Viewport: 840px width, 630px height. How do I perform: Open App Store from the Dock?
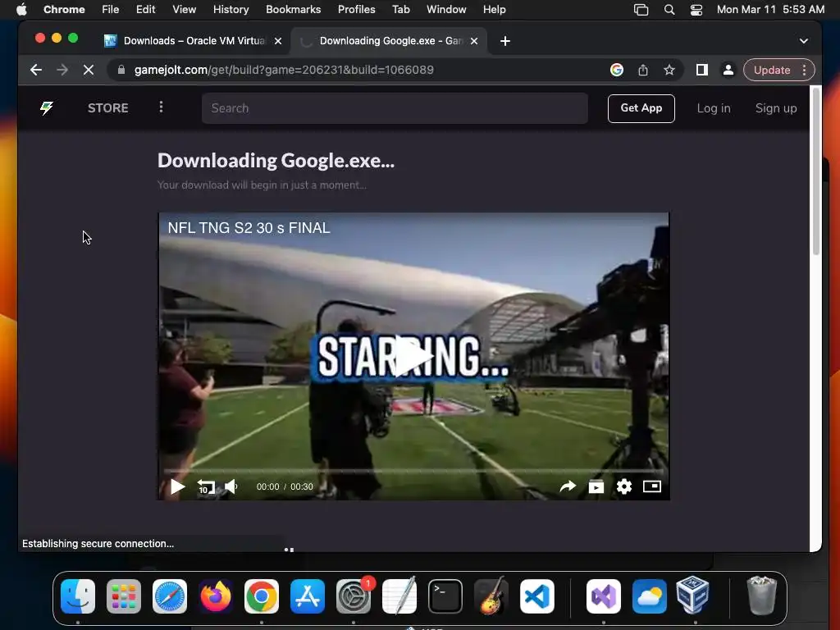click(308, 596)
